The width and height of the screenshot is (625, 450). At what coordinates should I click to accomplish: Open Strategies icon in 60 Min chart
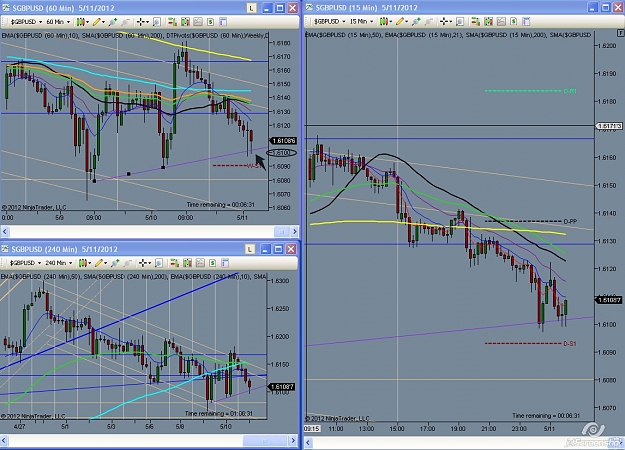(210, 22)
